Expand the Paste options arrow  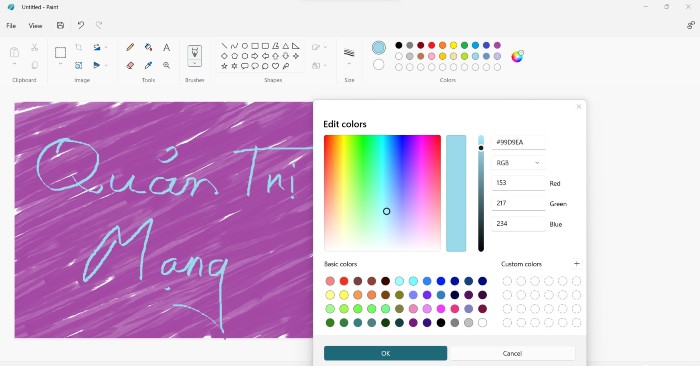(x=14, y=64)
